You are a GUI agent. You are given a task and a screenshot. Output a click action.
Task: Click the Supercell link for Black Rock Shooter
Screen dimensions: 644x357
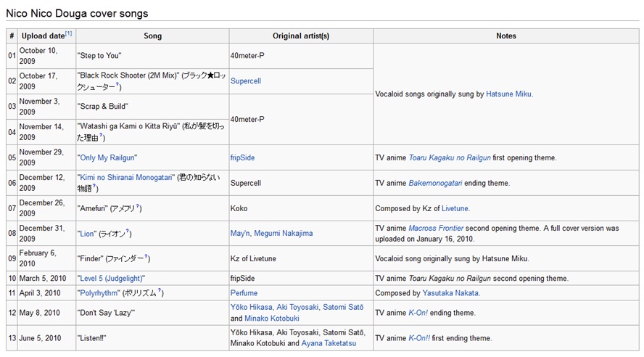[245, 81]
